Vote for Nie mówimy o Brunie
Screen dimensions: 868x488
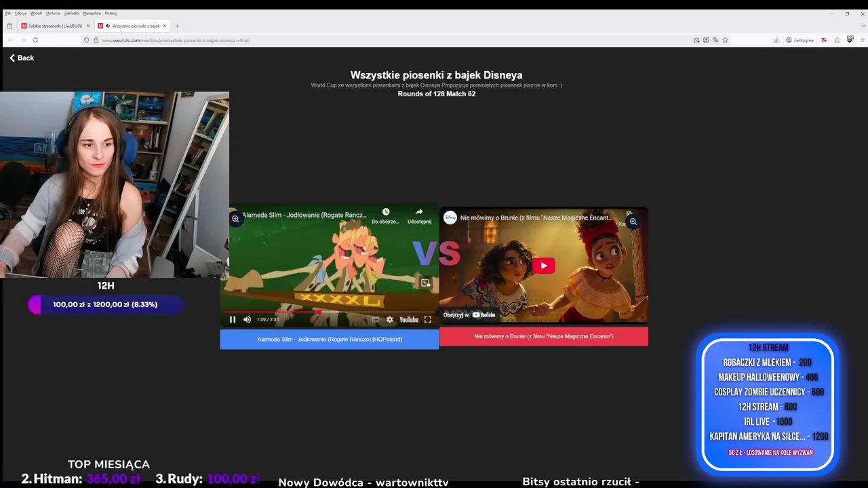543,336
